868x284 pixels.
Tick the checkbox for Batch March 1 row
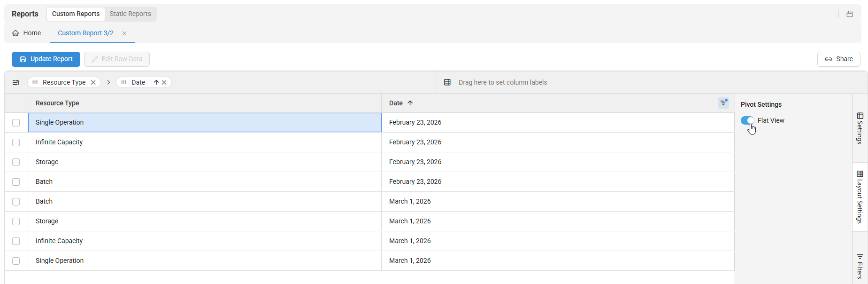pos(16,202)
